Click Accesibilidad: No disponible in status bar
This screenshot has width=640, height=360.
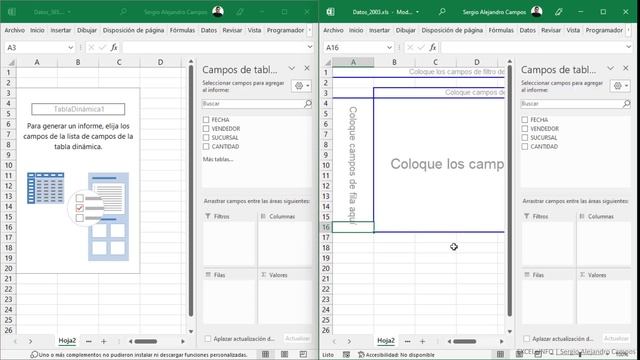[396, 355]
